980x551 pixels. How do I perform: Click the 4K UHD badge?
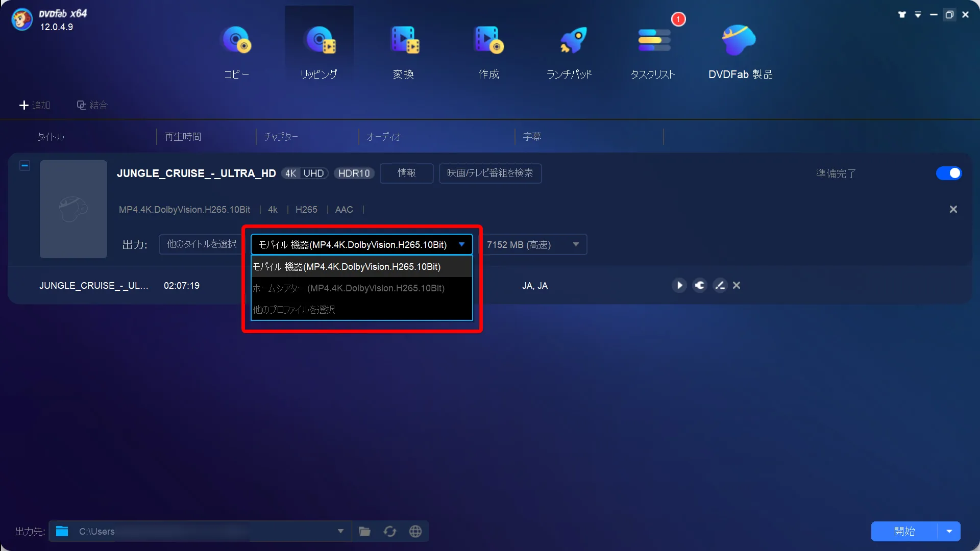tap(305, 173)
